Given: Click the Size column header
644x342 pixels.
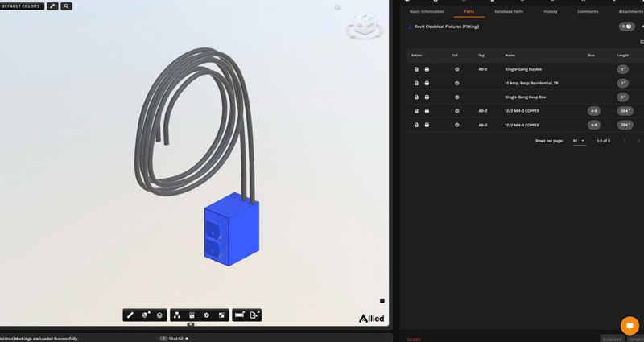Looking at the screenshot, I should click(591, 56).
